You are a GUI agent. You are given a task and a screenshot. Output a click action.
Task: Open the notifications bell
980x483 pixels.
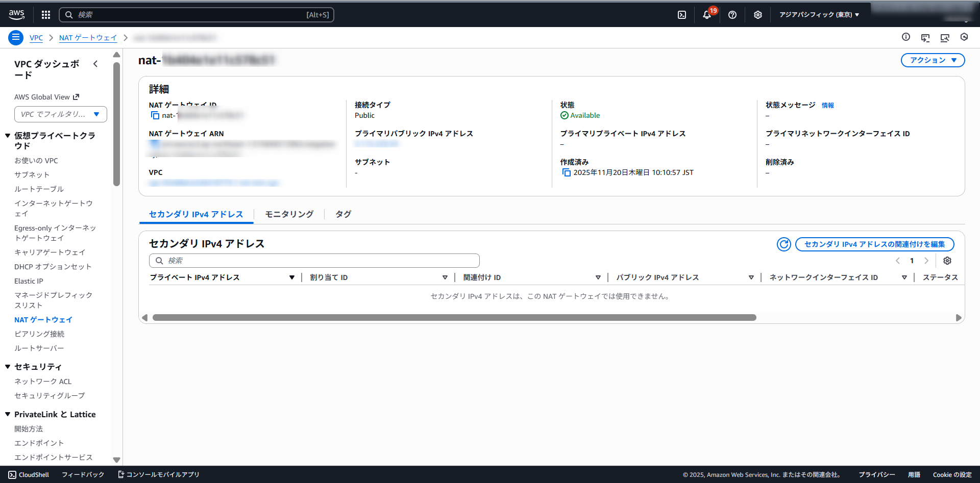coord(707,15)
